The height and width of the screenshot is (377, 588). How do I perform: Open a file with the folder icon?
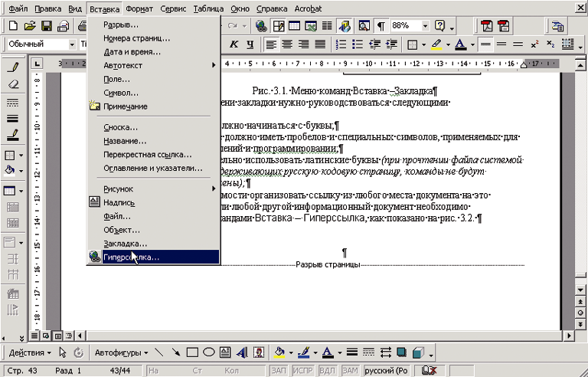coord(30,26)
